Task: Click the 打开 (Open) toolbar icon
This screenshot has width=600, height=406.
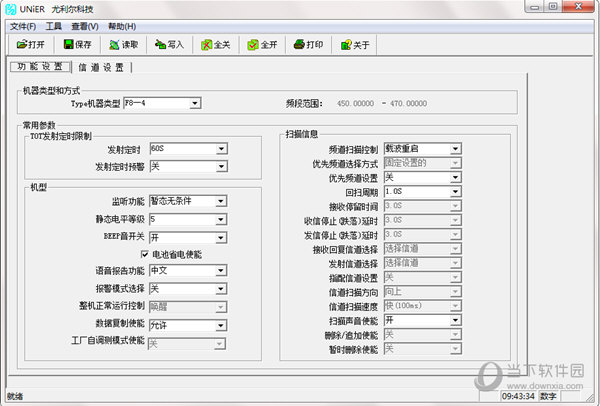Action: pyautogui.click(x=23, y=44)
